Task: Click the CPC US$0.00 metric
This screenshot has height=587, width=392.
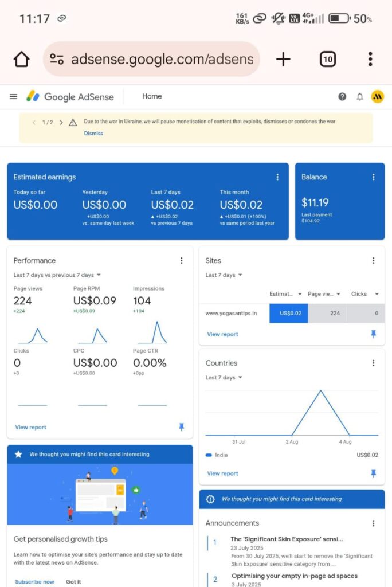Action: tap(95, 362)
